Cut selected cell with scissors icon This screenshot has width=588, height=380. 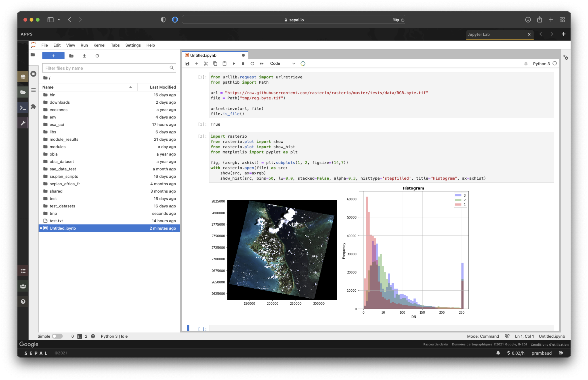pos(206,64)
